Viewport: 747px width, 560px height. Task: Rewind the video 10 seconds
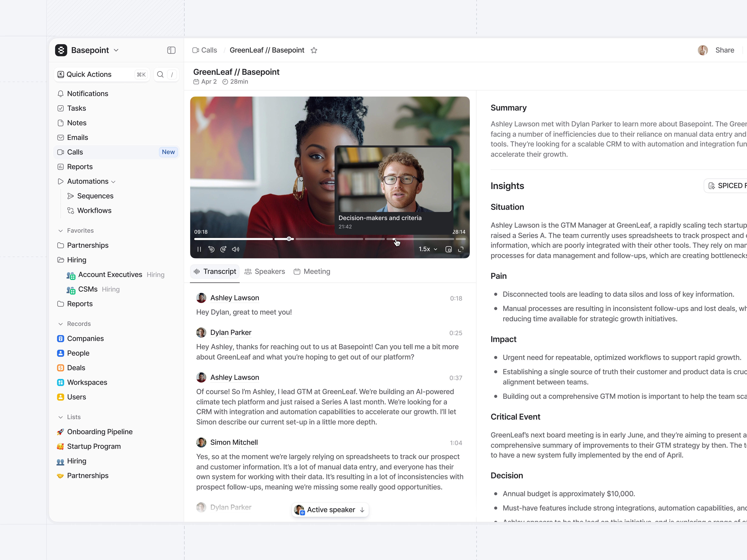pyautogui.click(x=211, y=249)
